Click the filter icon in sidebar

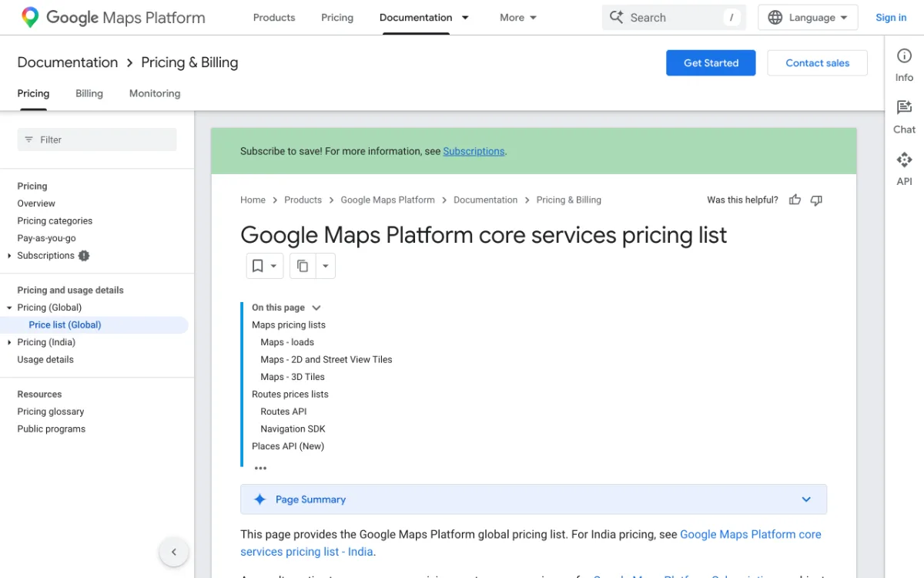point(29,139)
